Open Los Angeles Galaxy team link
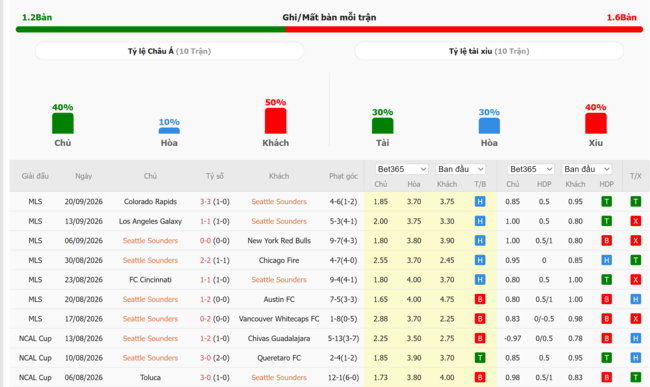Screen dimensions: 650x387 pos(150,221)
